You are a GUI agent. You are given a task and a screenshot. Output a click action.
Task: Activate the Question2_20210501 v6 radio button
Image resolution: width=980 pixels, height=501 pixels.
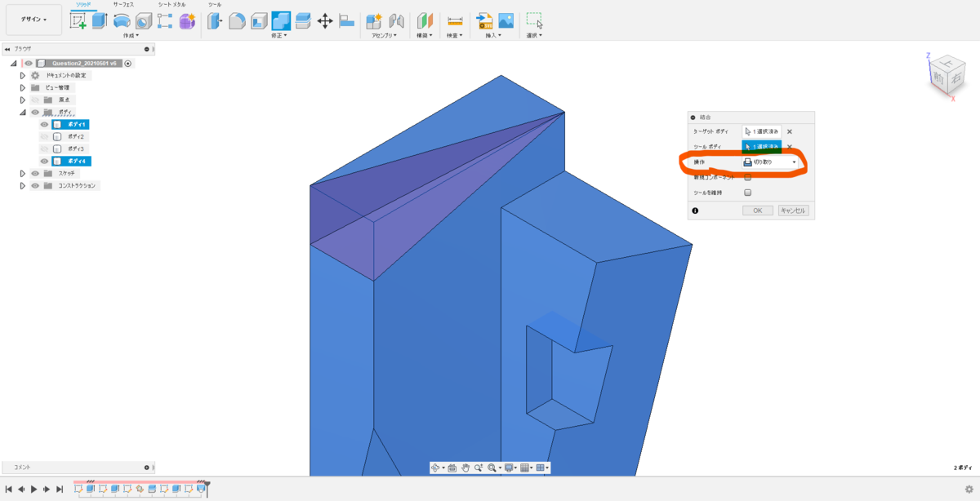point(128,63)
